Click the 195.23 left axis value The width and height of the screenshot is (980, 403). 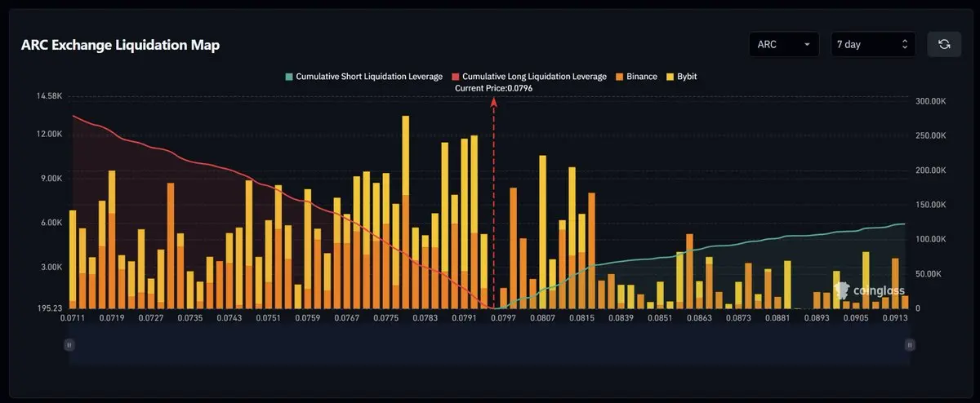[x=49, y=308]
